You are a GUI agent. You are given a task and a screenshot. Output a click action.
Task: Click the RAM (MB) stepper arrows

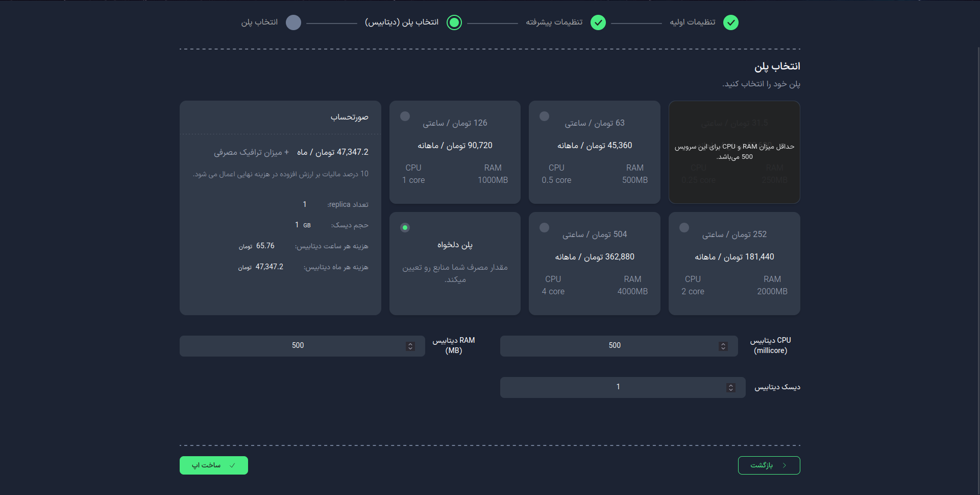click(x=410, y=346)
